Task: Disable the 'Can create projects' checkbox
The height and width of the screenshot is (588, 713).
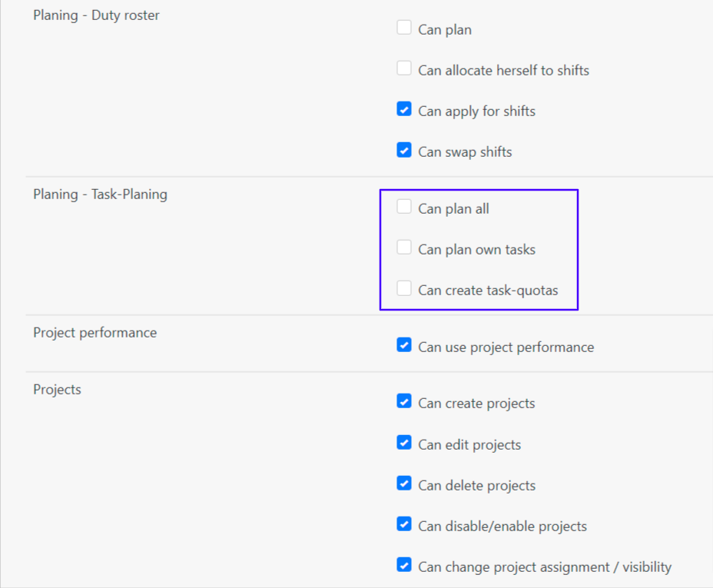Action: click(x=404, y=401)
